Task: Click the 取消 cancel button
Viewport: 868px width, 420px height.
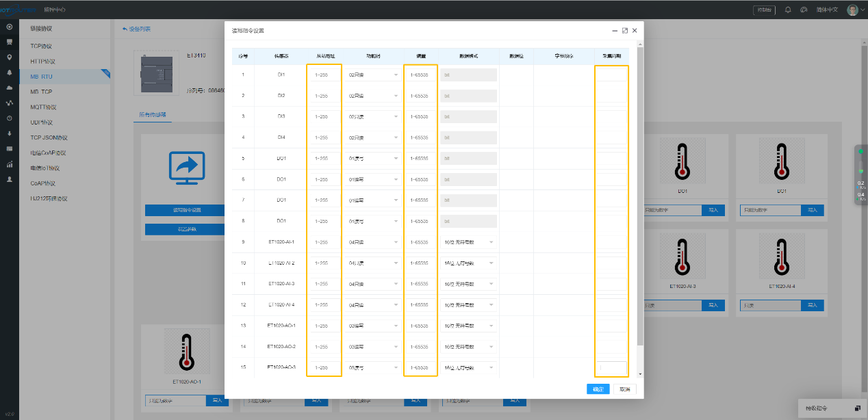Action: [x=624, y=389]
